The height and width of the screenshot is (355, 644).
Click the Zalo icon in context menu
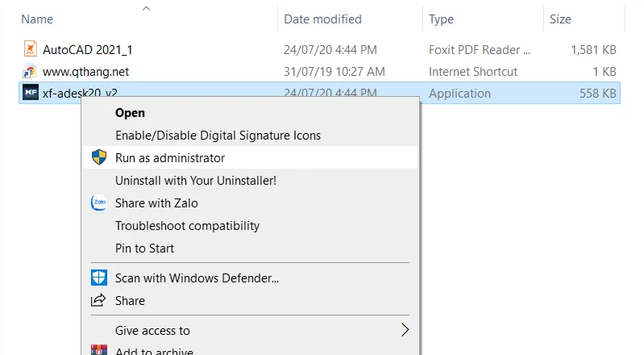pyautogui.click(x=98, y=203)
